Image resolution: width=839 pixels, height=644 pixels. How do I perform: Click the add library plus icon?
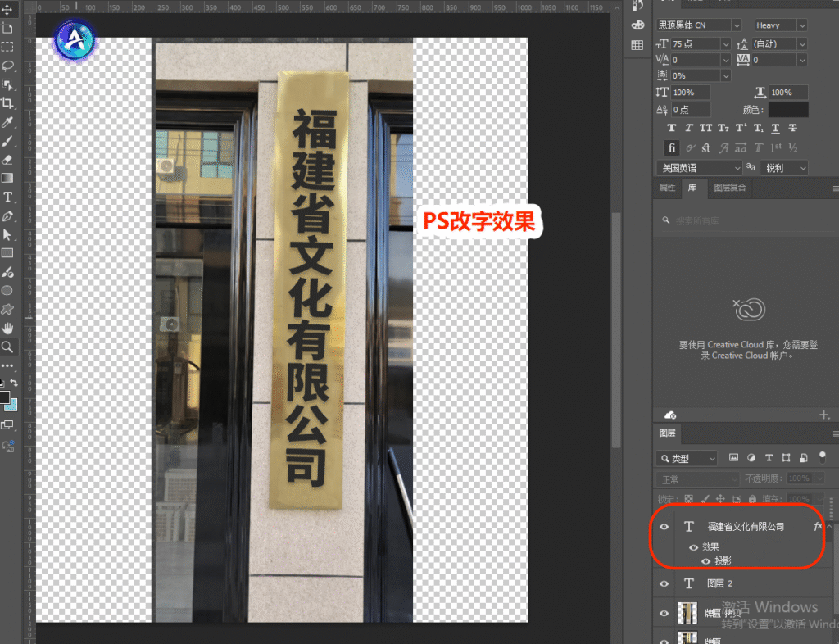pyautogui.click(x=824, y=415)
